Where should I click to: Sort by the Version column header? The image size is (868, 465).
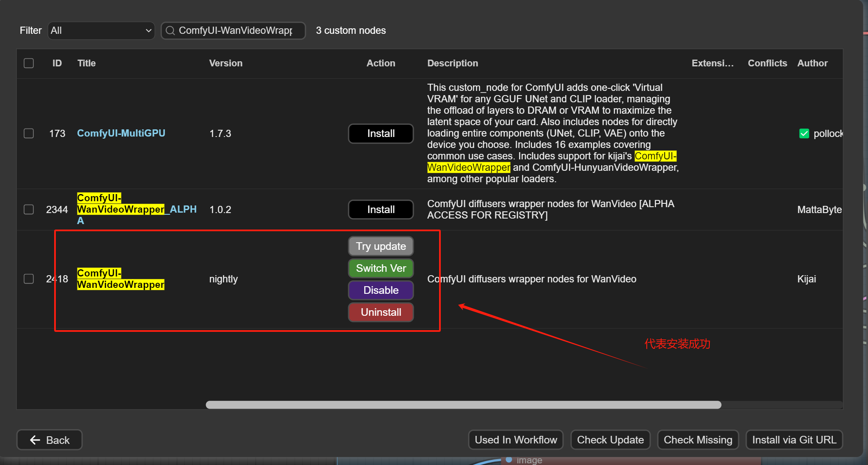tap(225, 63)
